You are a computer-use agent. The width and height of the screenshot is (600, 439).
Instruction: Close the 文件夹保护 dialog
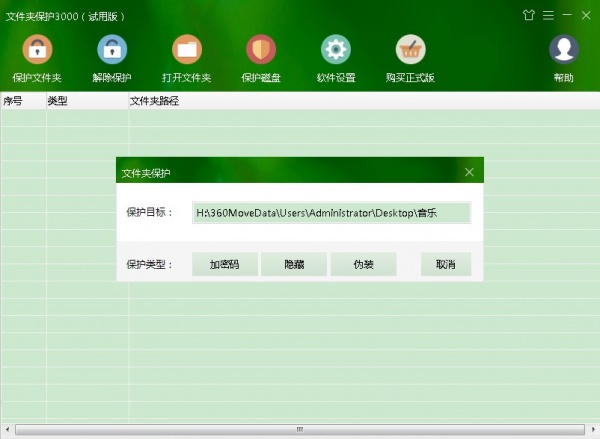click(470, 172)
